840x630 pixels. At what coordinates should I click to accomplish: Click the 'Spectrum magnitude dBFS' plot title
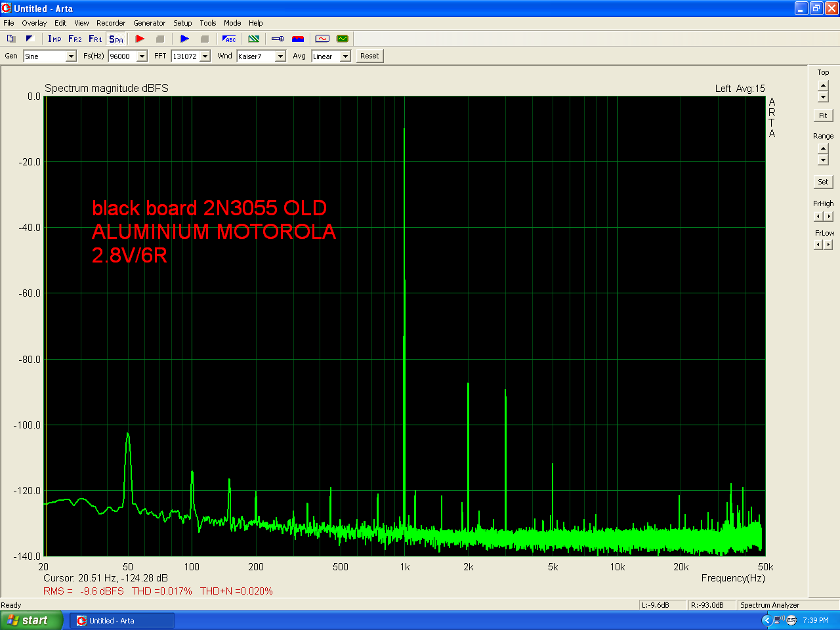[106, 88]
